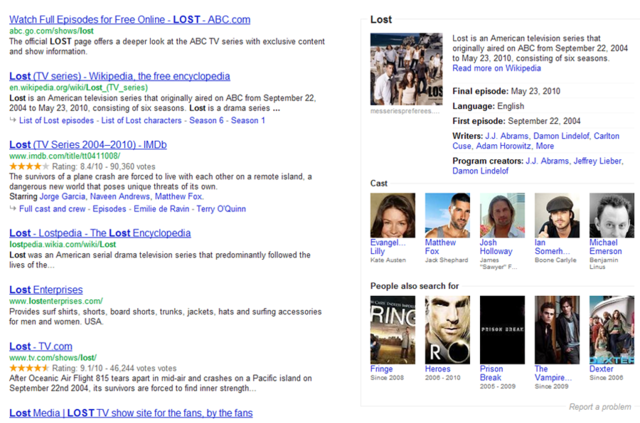
Task: Open the Season 6 sitelink
Action: tap(206, 120)
